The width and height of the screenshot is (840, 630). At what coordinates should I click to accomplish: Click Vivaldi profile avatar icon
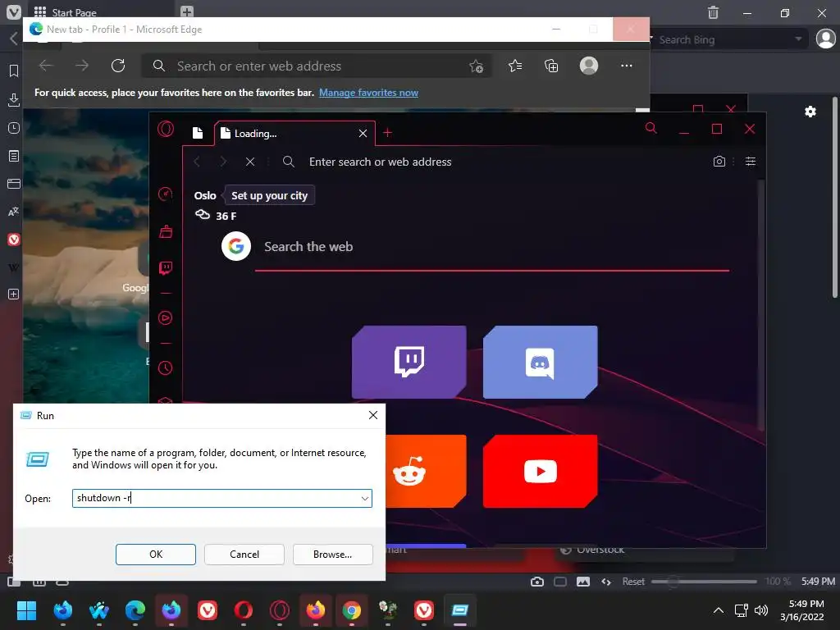825,39
